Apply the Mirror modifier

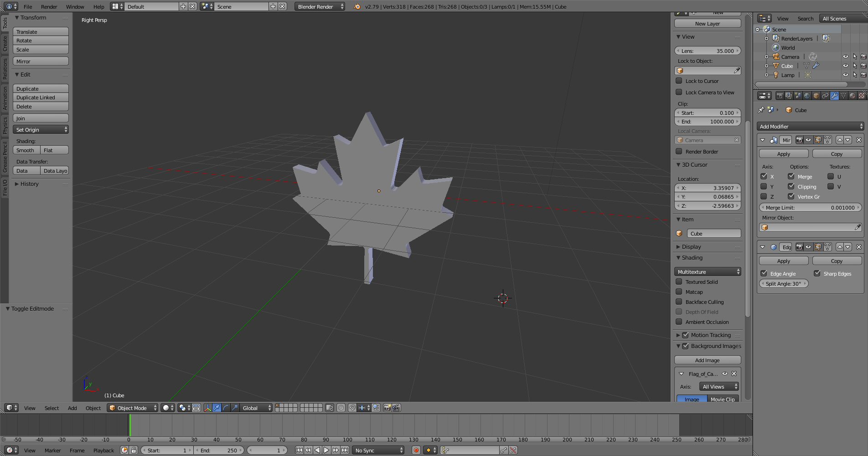784,154
